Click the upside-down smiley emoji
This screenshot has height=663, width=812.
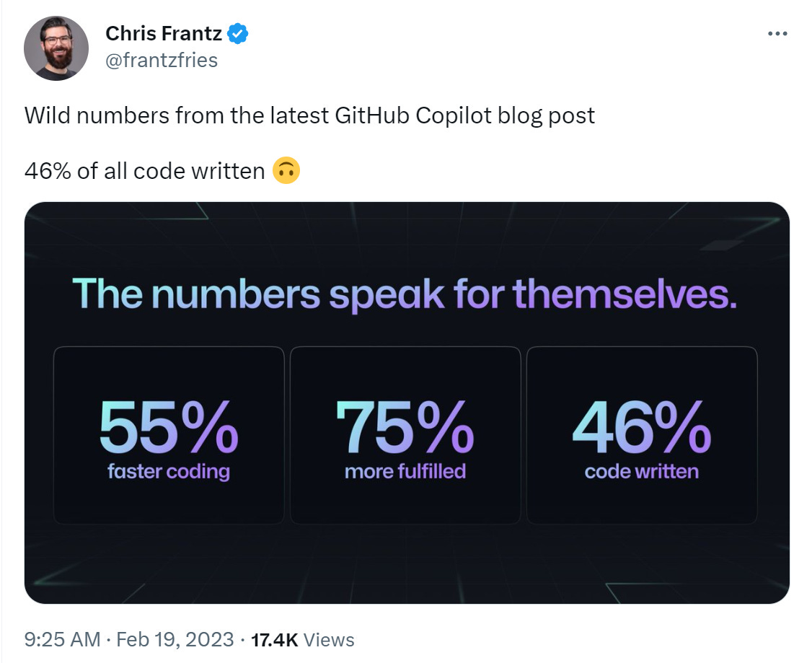(286, 171)
